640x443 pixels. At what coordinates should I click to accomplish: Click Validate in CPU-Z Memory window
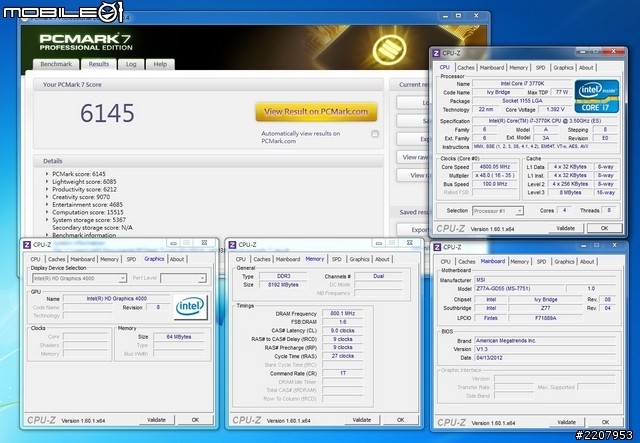tap(362, 420)
